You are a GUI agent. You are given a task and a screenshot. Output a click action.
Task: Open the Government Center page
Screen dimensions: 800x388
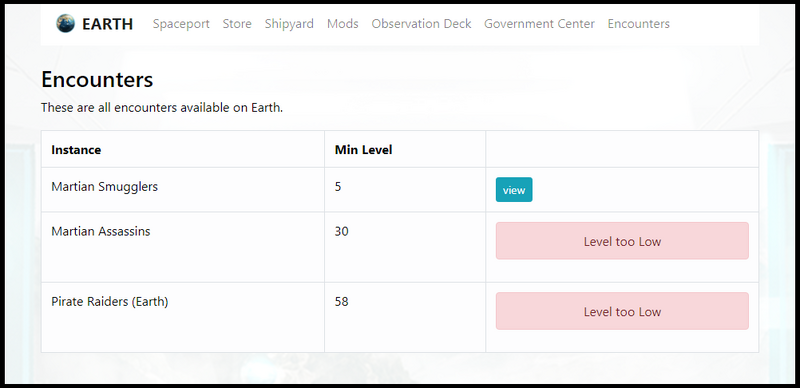(539, 24)
